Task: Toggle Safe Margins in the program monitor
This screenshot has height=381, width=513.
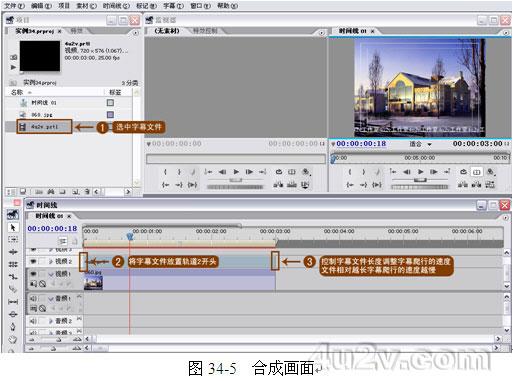Action: click(x=476, y=172)
